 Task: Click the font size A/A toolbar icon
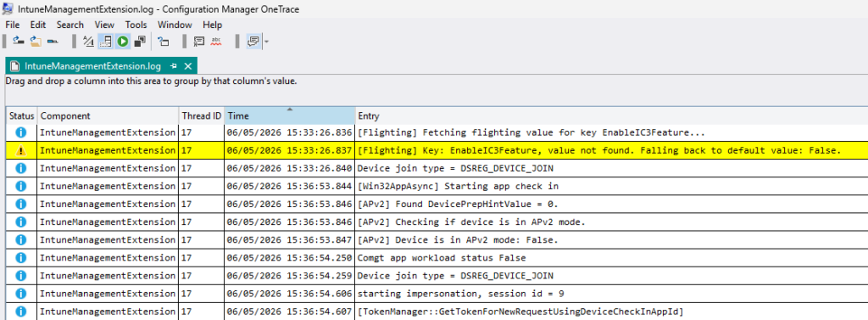88,41
